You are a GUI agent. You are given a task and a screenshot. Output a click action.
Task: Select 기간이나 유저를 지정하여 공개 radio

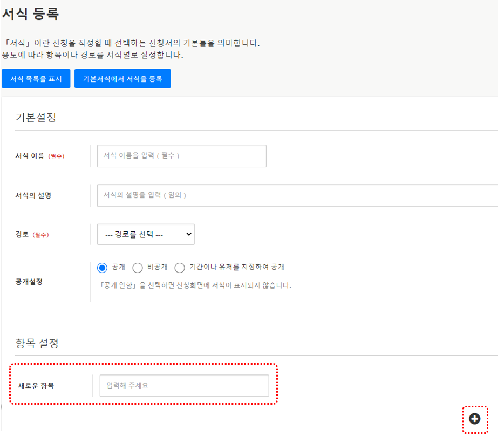pyautogui.click(x=180, y=268)
